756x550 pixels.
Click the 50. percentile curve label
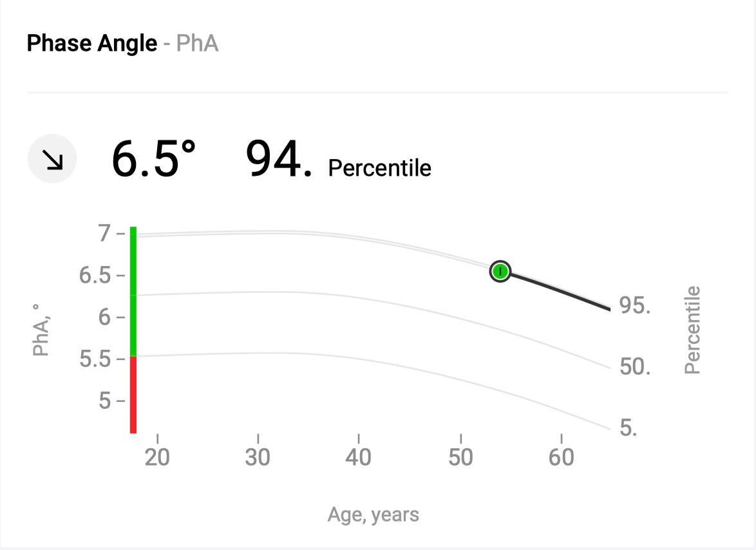coord(635,367)
